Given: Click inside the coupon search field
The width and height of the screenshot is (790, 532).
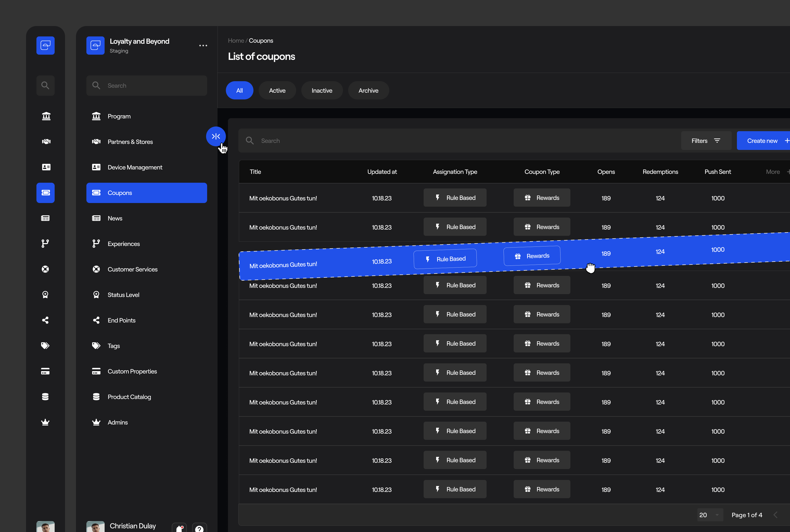Looking at the screenshot, I should click(305, 141).
